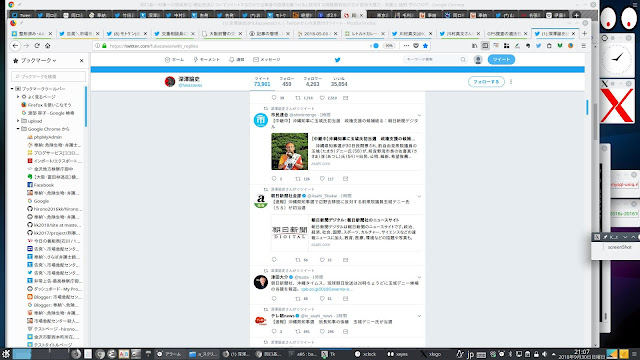This screenshot has width=640, height=360.
Task: Click the blue bookmark star in address bar
Action: [x=426, y=46]
